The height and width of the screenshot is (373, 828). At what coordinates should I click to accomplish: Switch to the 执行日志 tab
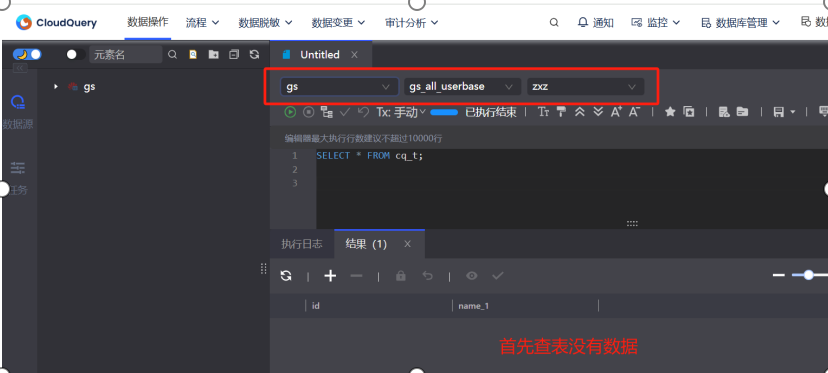302,244
